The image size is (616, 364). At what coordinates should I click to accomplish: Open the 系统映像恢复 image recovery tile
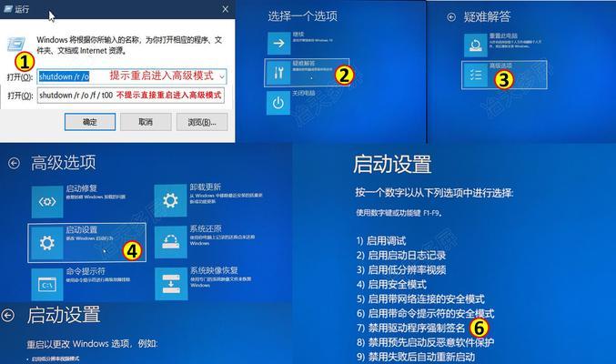(171, 284)
